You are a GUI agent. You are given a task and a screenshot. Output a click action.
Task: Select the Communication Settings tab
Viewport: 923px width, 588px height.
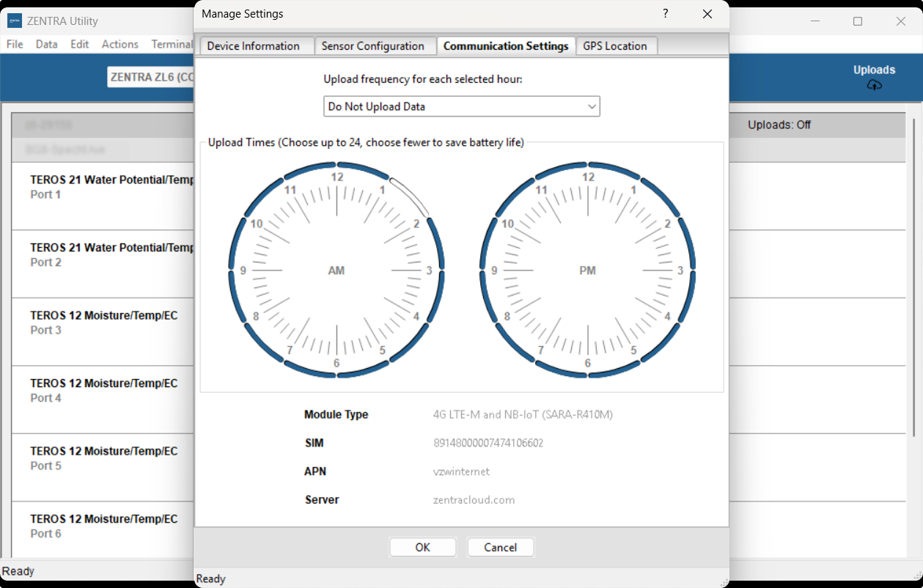(x=506, y=45)
